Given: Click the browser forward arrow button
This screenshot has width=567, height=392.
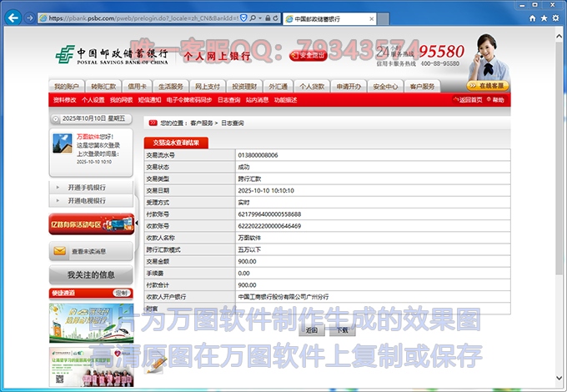Looking at the screenshot, I should pyautogui.click(x=30, y=18).
